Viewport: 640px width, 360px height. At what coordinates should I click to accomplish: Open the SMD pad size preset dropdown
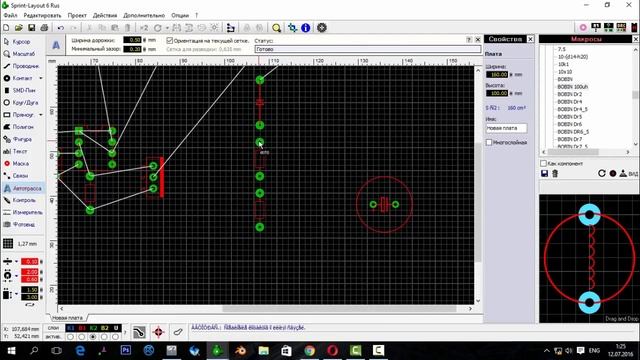coord(16,293)
